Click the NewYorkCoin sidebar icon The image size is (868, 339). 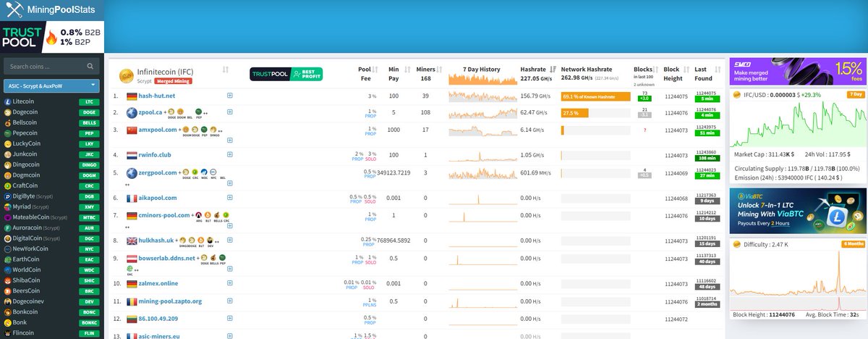pos(8,248)
